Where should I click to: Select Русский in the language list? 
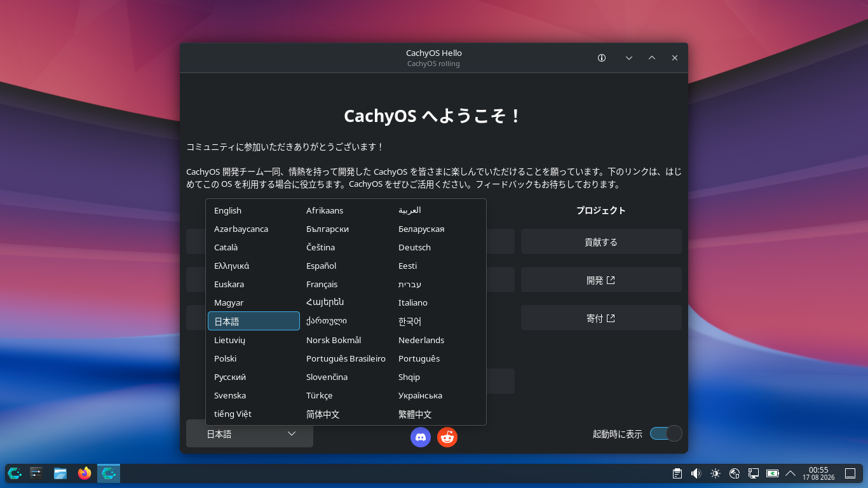tap(254, 377)
